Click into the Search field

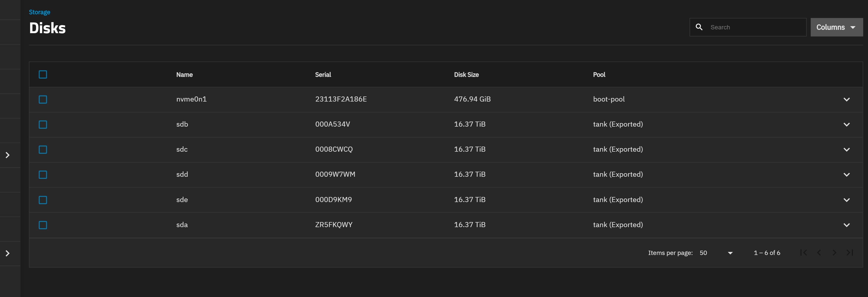click(755, 27)
